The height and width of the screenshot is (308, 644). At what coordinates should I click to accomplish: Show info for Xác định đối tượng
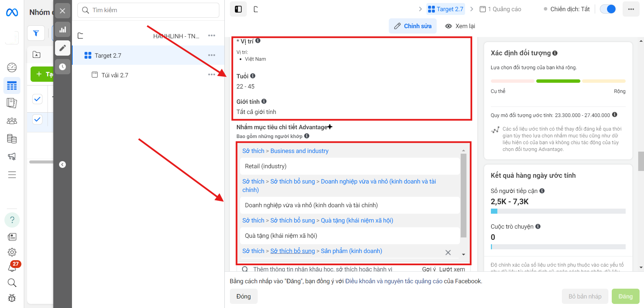click(555, 53)
